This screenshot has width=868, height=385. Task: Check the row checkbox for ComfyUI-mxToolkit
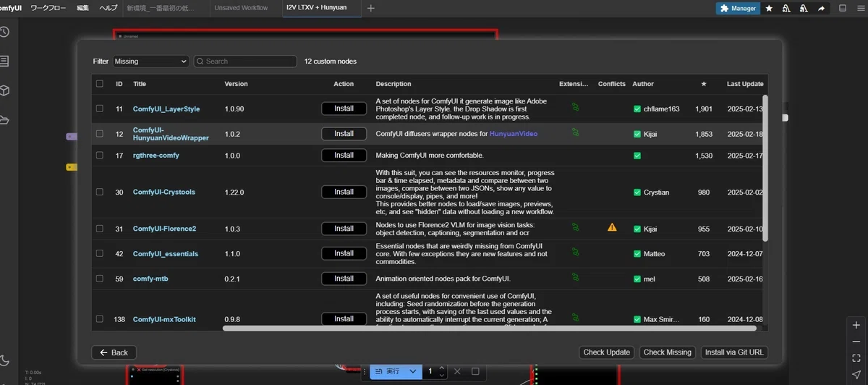100,319
